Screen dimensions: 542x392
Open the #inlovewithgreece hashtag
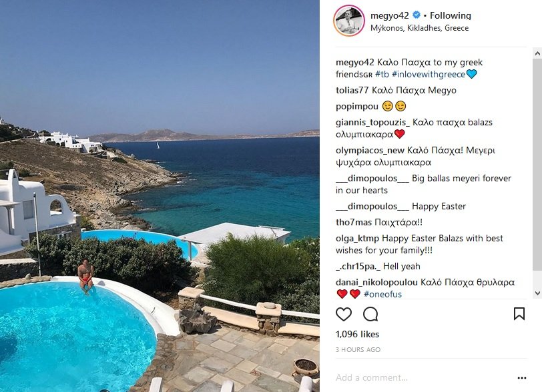click(429, 74)
